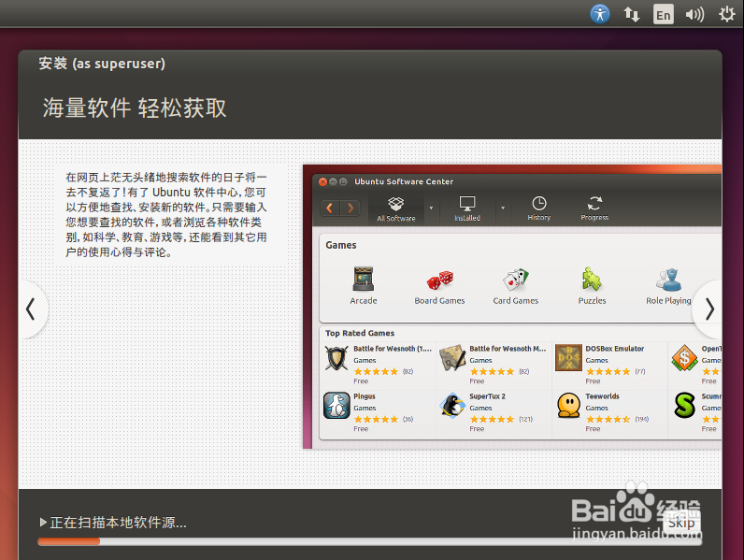744x560 pixels.
Task: Open the All Software dropdown arrow
Action: click(x=431, y=208)
